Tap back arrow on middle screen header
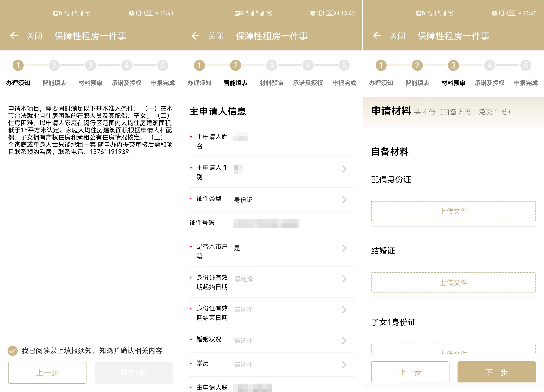544x392 pixels. pyautogui.click(x=195, y=36)
